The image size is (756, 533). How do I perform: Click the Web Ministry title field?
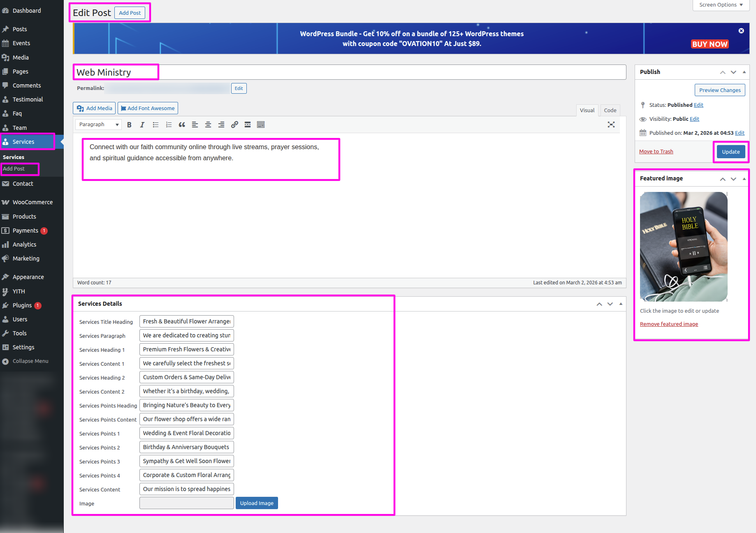coord(350,72)
